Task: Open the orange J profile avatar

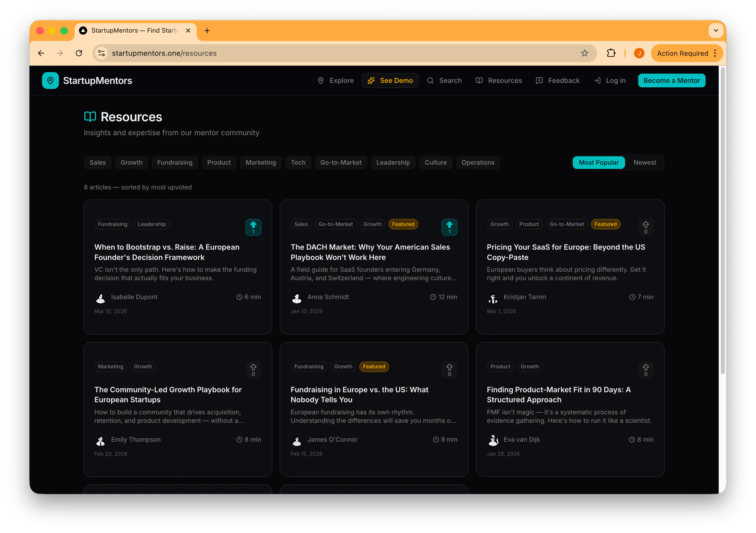Action: (x=639, y=53)
